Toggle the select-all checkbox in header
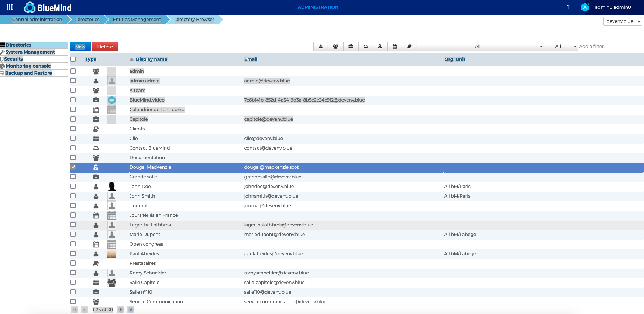 [73, 59]
